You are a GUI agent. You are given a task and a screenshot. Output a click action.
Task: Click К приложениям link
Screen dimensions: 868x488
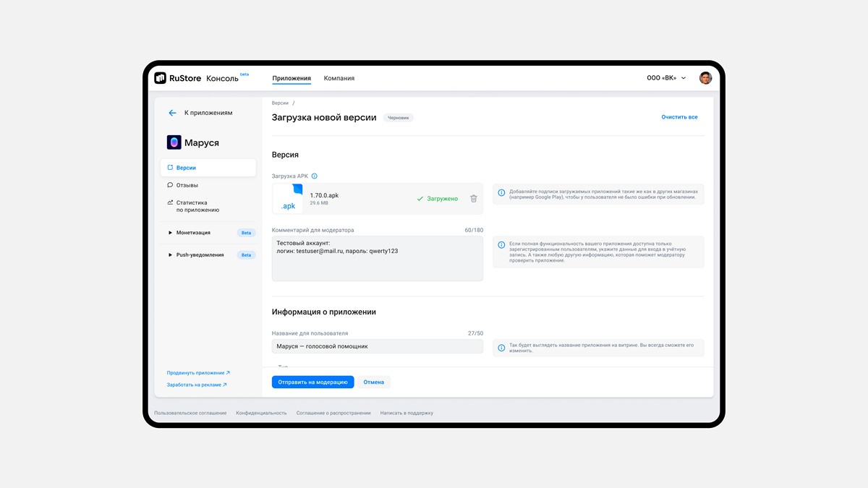tap(208, 113)
